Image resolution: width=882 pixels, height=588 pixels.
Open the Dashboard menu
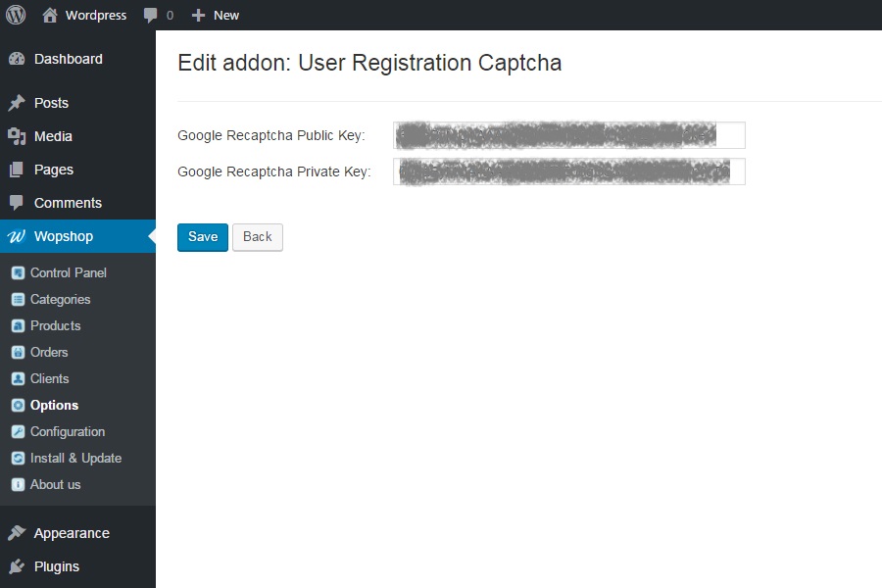(68, 59)
